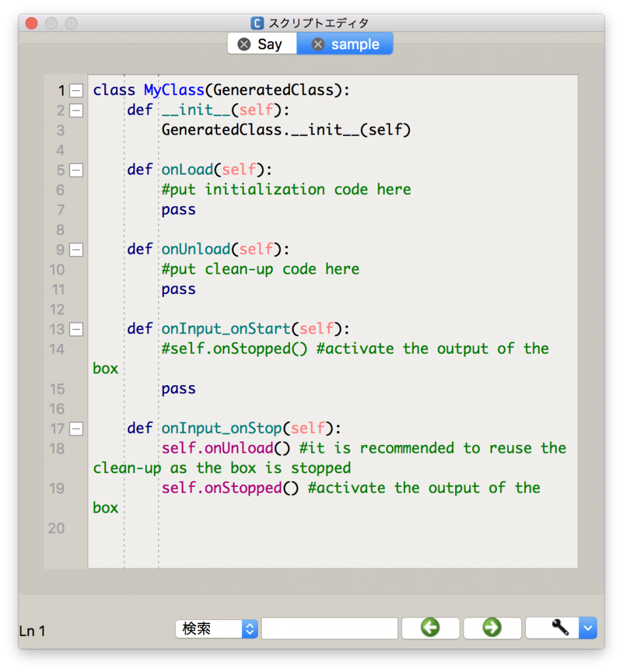
Task: Click the green previous-search arrow icon
Action: point(430,628)
